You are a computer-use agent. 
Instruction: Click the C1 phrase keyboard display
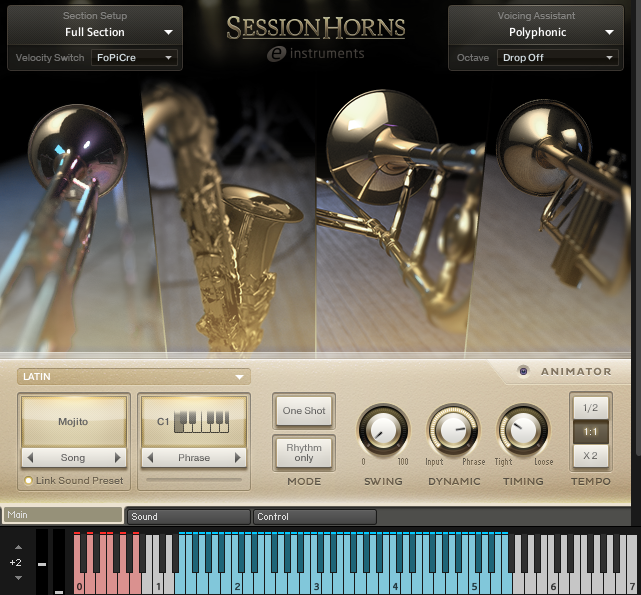(x=194, y=421)
